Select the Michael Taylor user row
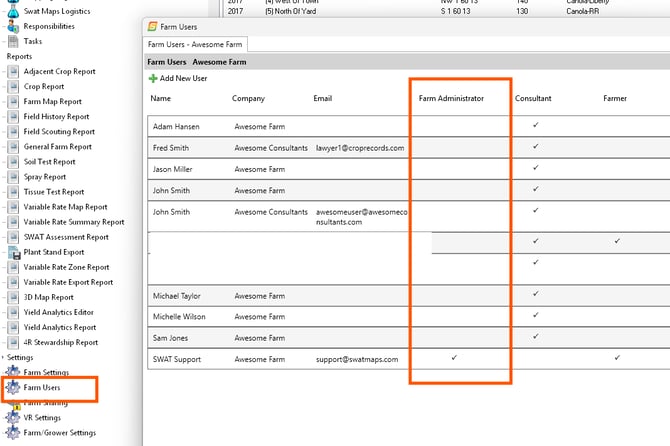The image size is (670, 446). coord(408,296)
